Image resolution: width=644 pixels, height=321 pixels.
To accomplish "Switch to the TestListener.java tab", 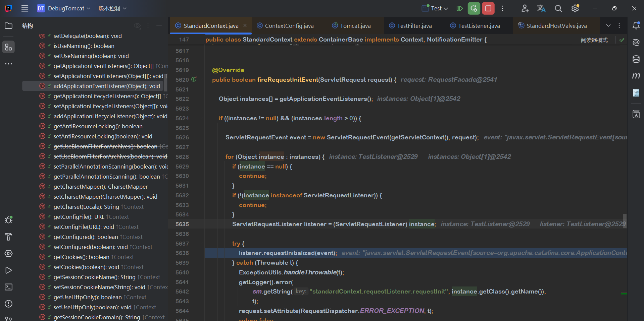I will (x=479, y=26).
